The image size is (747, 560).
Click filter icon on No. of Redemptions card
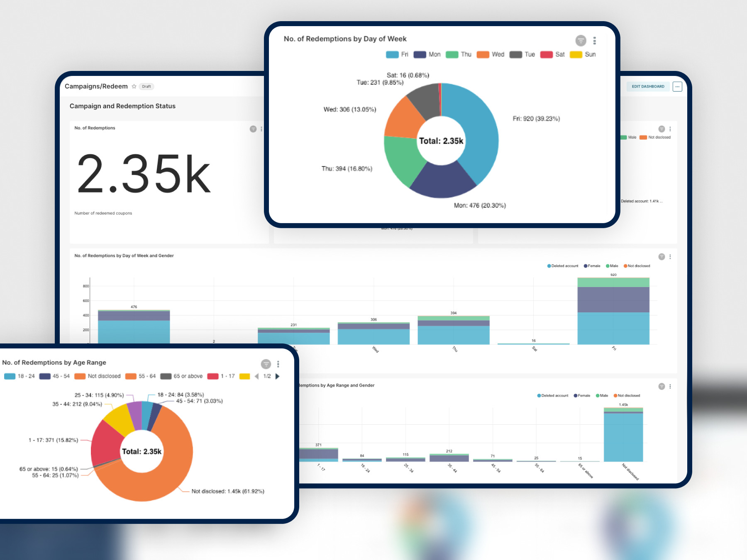tap(253, 129)
